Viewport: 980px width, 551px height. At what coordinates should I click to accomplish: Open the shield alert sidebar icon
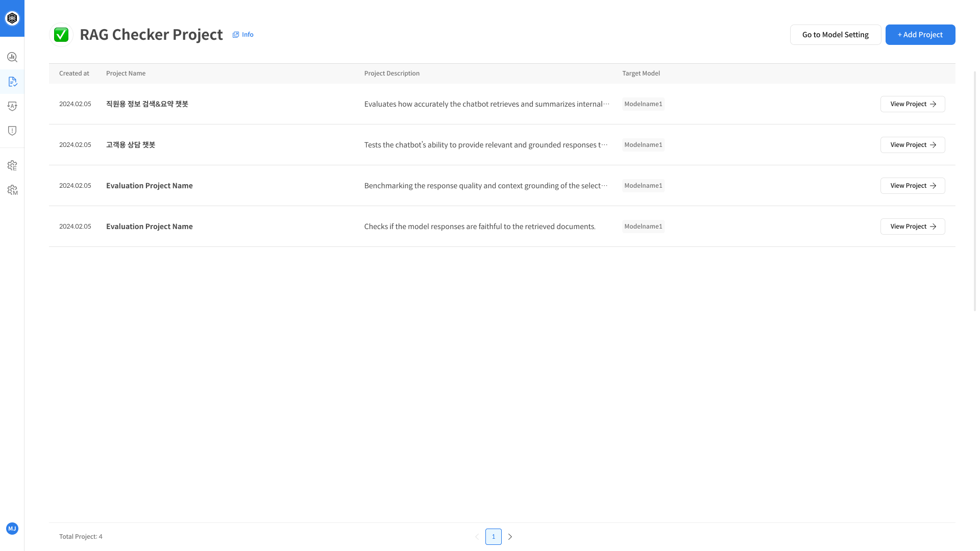coord(12,131)
